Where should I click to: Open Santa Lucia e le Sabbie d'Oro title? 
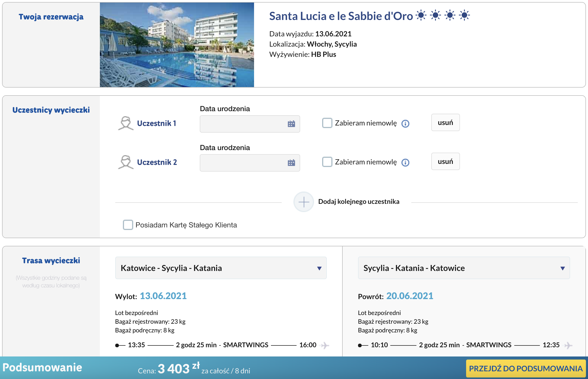[x=341, y=16]
